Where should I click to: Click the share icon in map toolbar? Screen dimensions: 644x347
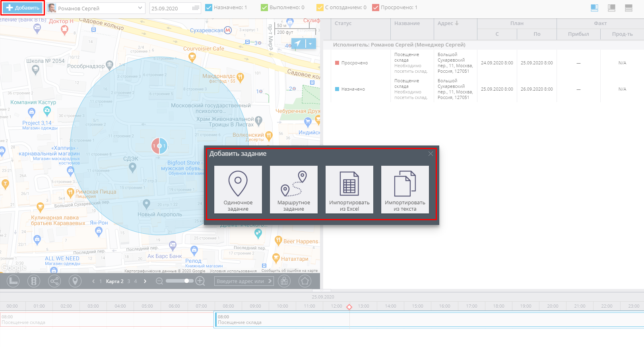coord(54,281)
